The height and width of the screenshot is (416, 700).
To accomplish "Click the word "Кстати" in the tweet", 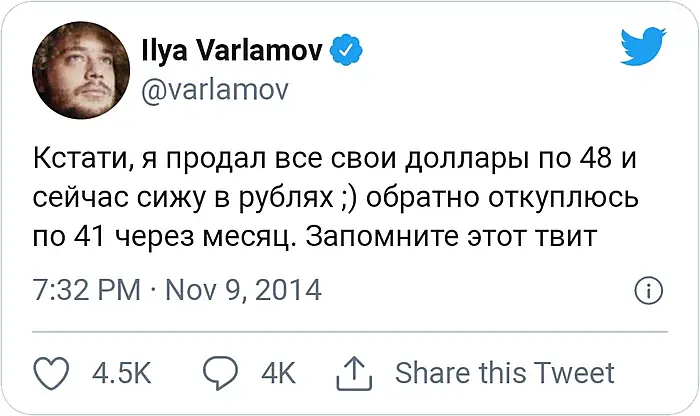I will coord(81,161).
